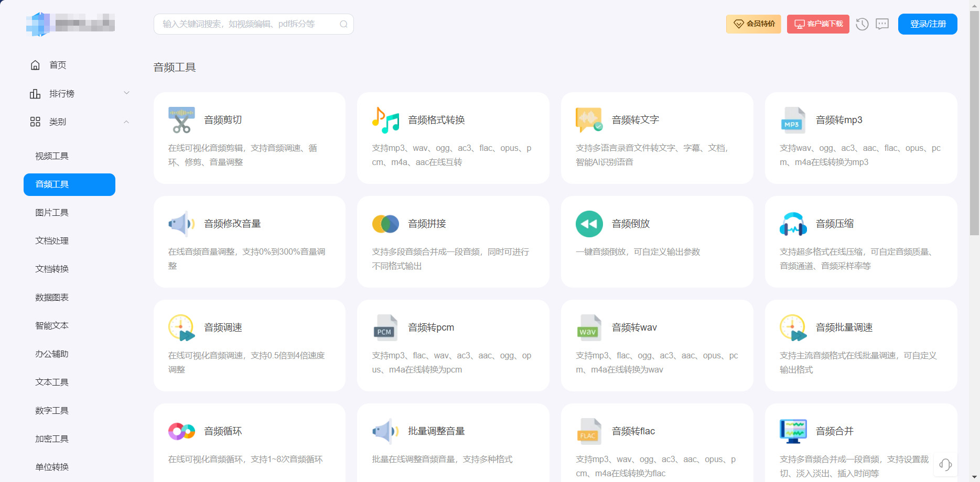Click the 音频批量调速 description text
Screen dimensions: 980x482
(858, 363)
